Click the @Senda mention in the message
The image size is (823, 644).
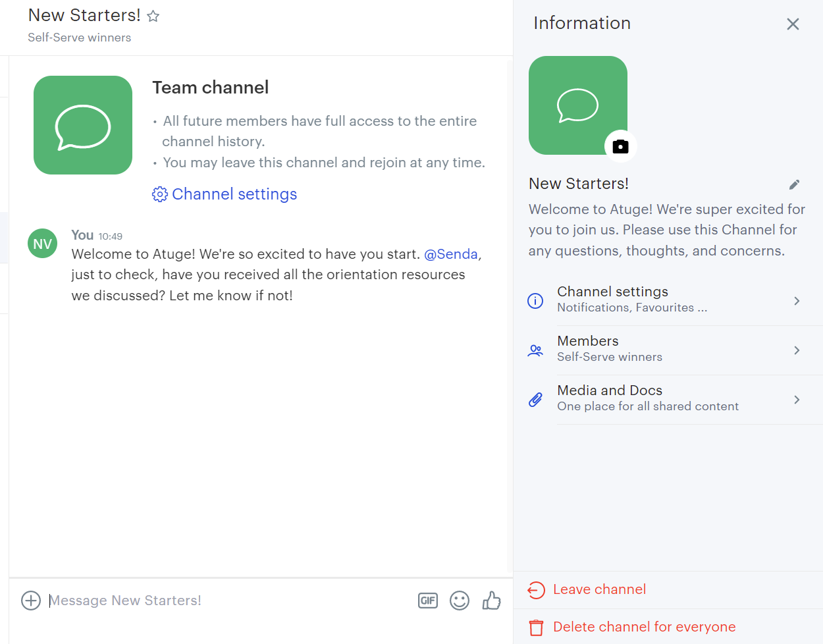click(451, 254)
